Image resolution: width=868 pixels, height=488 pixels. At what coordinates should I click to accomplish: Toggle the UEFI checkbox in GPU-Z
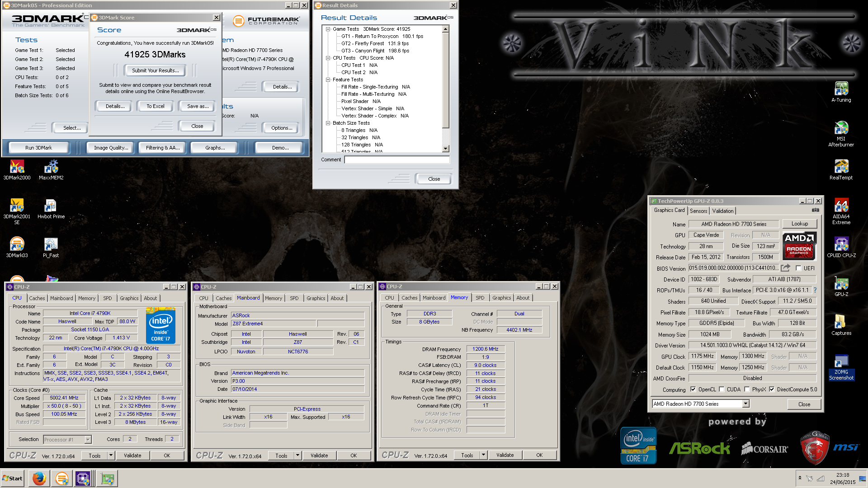tap(798, 268)
